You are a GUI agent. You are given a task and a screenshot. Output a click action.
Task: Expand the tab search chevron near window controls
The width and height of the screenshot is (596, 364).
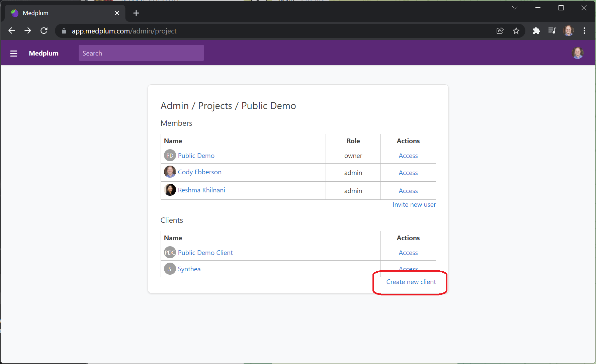coord(515,7)
